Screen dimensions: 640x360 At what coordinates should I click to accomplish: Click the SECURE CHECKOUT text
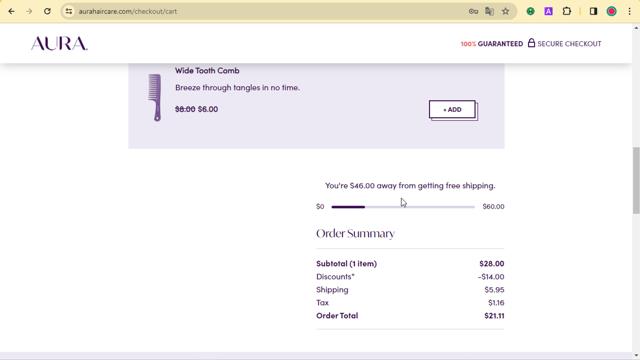[569, 44]
